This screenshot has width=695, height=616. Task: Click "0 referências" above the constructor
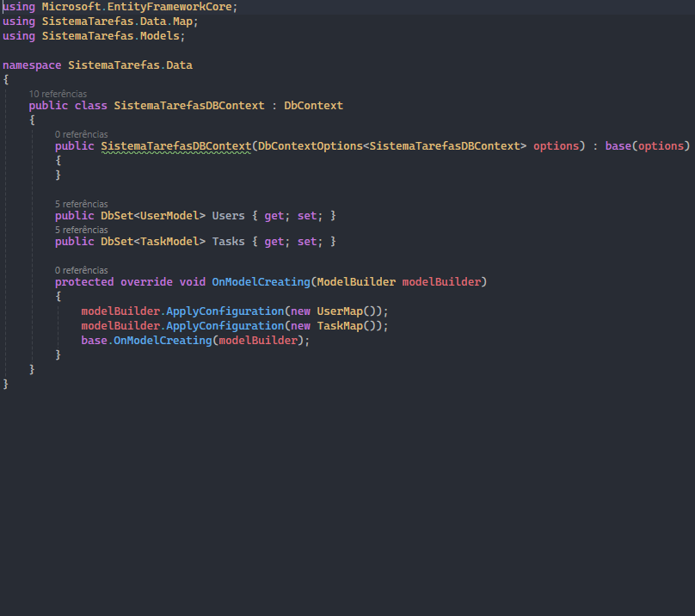(82, 134)
